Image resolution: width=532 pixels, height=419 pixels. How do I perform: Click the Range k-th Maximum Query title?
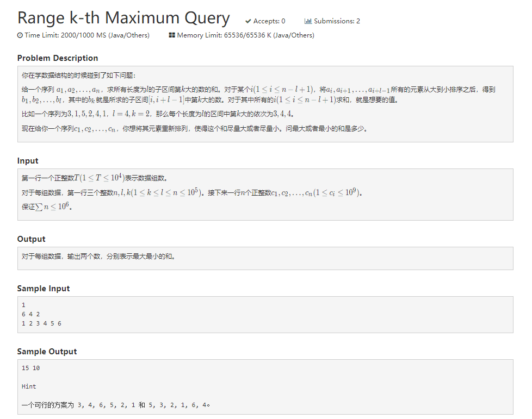coord(123,18)
